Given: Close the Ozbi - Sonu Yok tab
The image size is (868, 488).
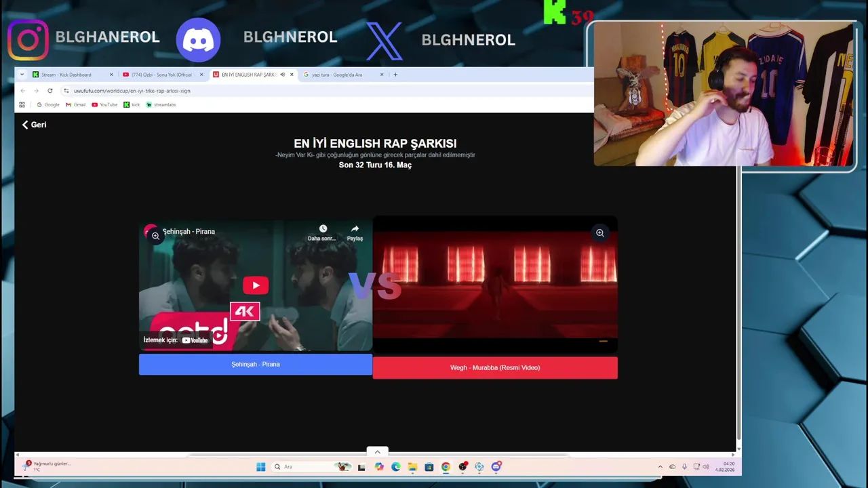Looking at the screenshot, I should [201, 75].
